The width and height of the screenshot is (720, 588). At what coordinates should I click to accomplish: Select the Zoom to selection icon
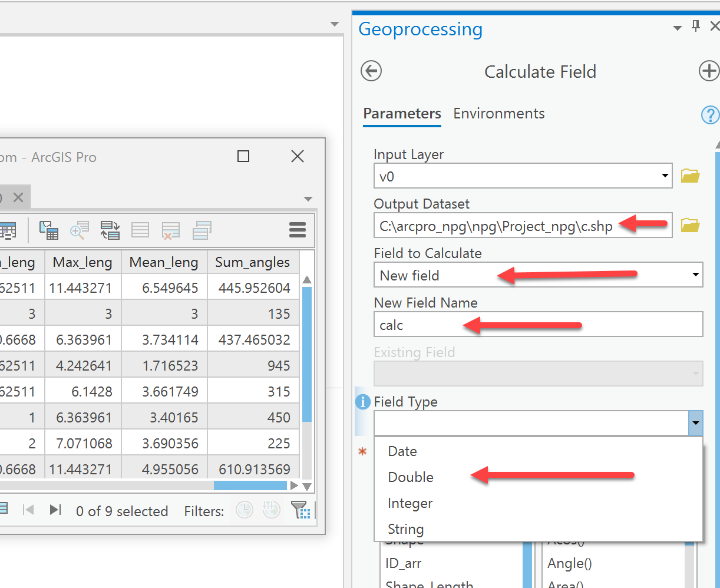(79, 230)
